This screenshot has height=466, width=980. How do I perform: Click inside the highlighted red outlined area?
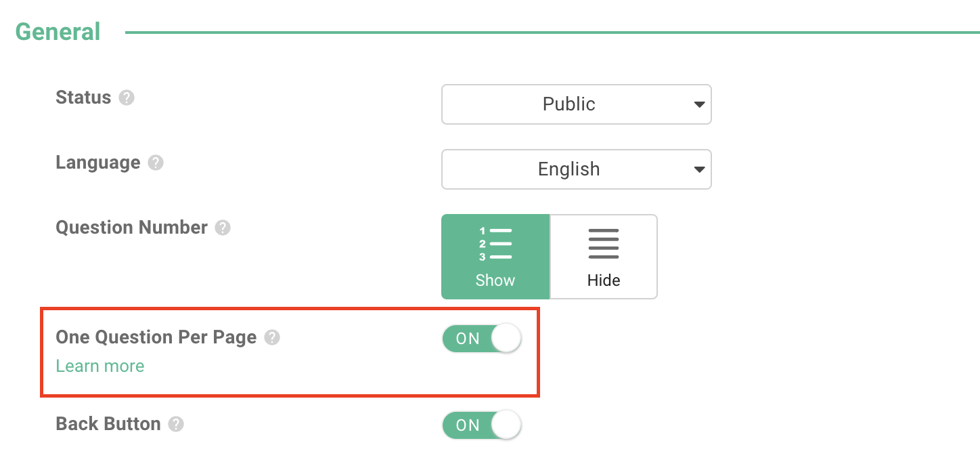(x=290, y=352)
